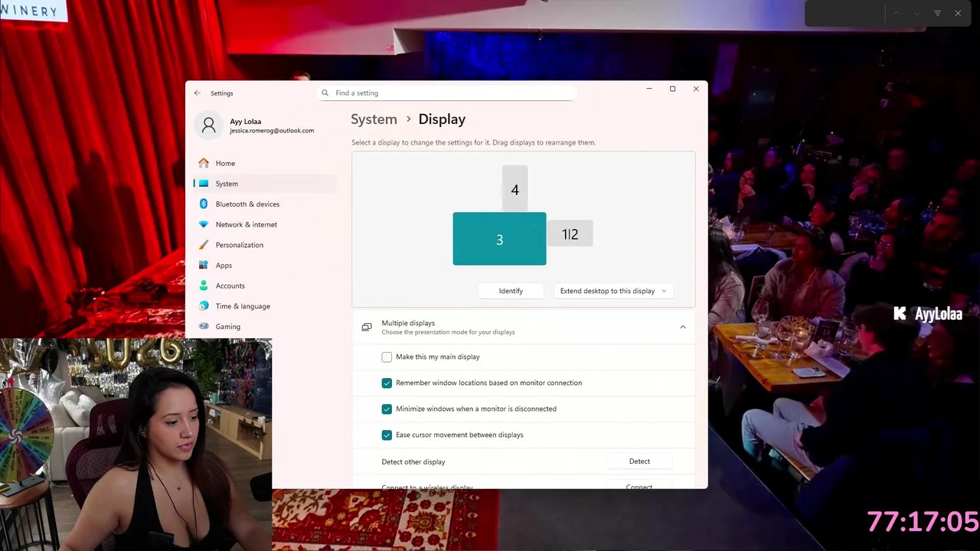
Task: Click the Identify button
Action: pos(511,291)
